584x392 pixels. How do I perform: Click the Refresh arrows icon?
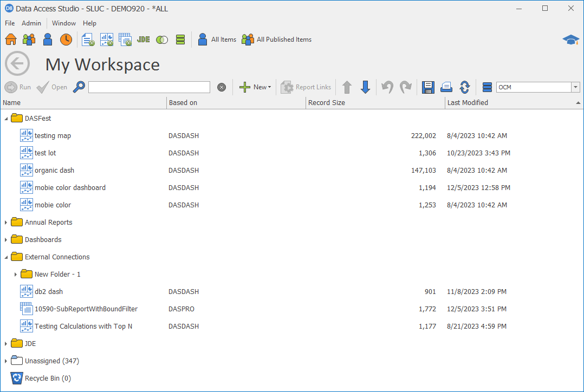tap(464, 87)
